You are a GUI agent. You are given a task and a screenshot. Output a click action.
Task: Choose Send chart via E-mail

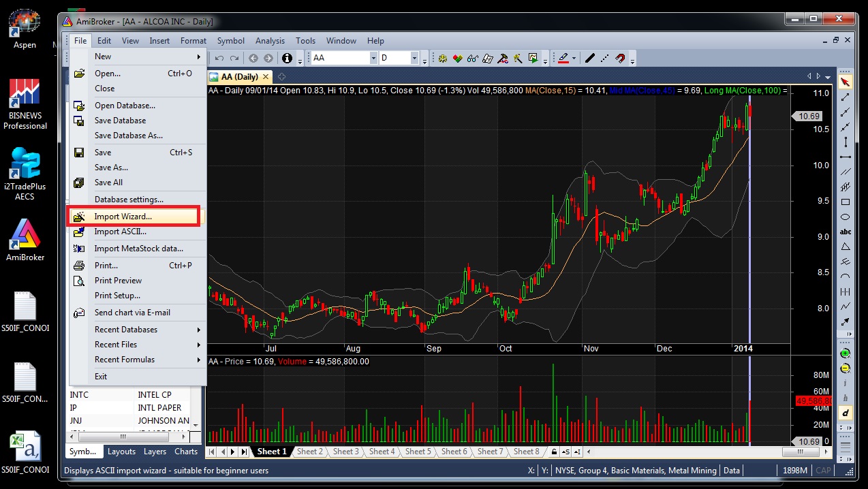point(138,313)
